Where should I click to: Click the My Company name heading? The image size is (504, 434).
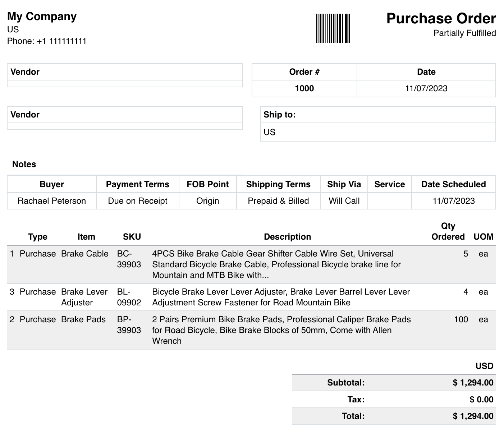42,16
